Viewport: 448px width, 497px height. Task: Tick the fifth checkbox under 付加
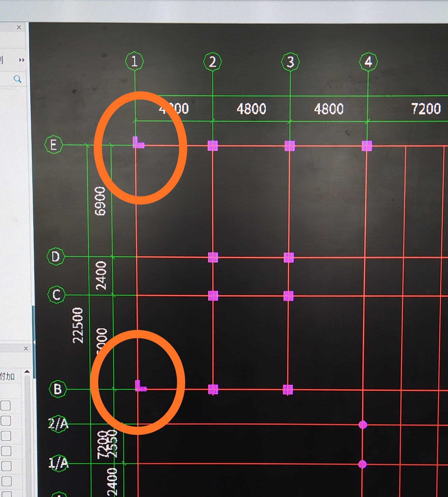pos(6,466)
